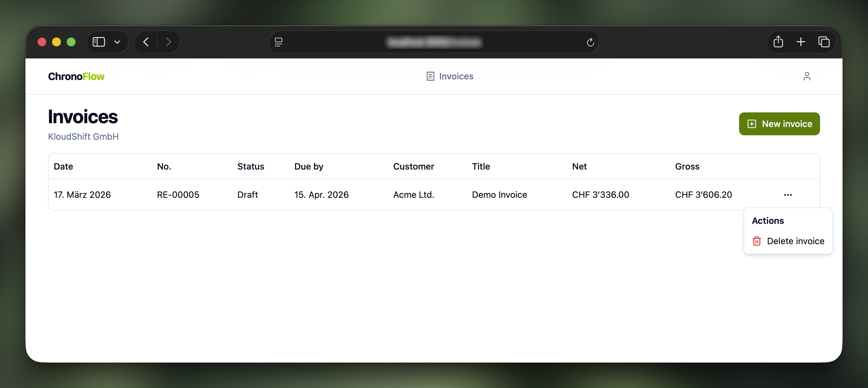
Task: Open the user profile account icon
Action: [x=807, y=76]
